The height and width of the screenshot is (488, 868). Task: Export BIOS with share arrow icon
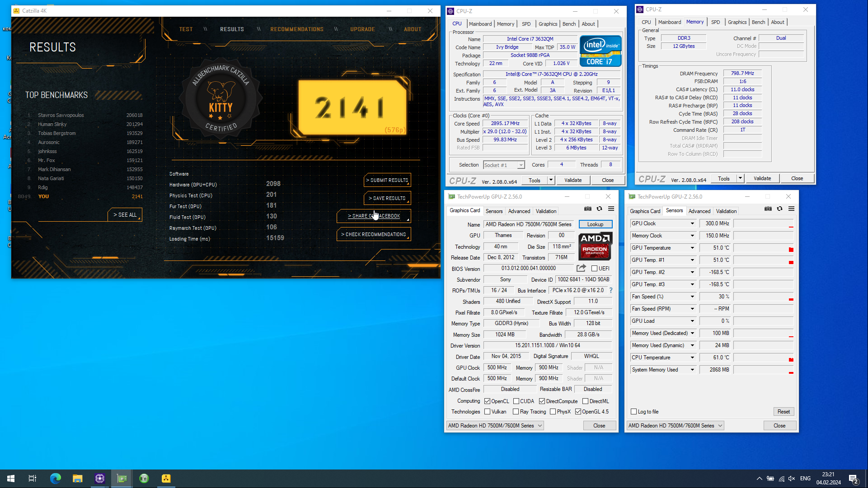click(x=581, y=268)
